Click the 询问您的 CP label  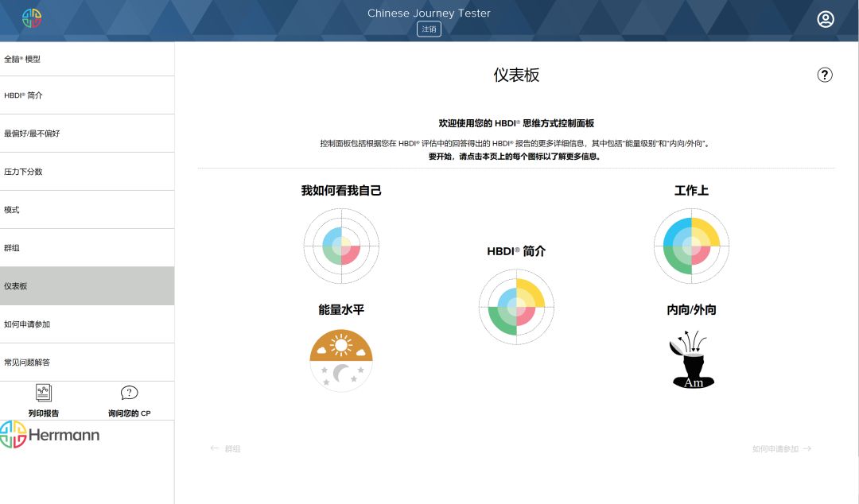point(130,413)
